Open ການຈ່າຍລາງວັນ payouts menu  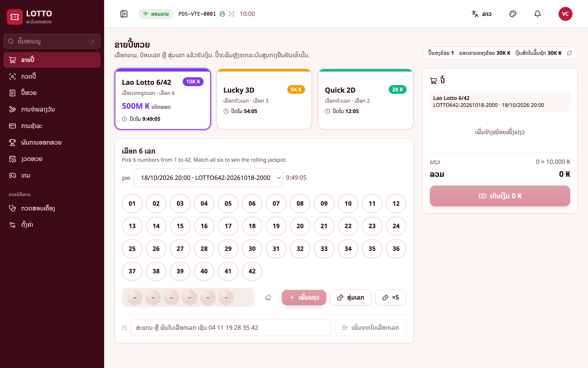[52, 109]
